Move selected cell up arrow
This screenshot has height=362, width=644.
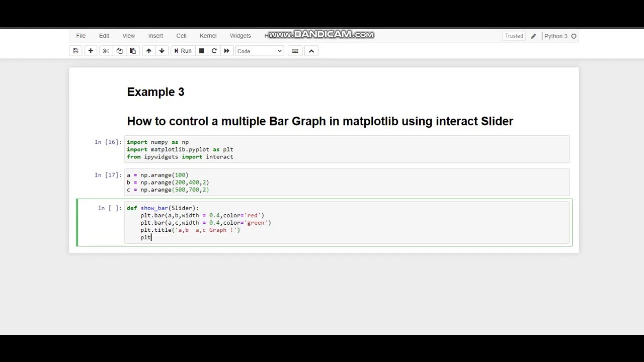[148, 51]
